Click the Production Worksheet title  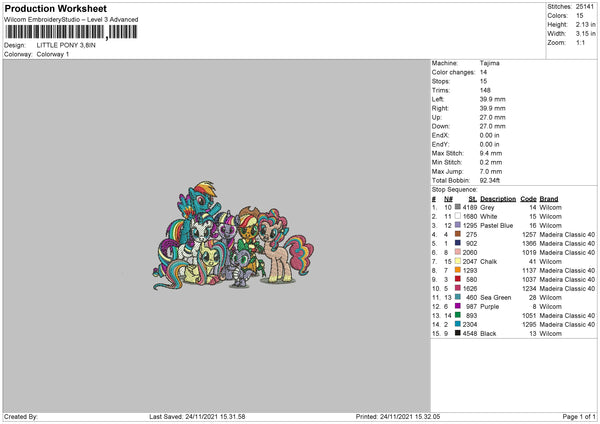click(56, 8)
